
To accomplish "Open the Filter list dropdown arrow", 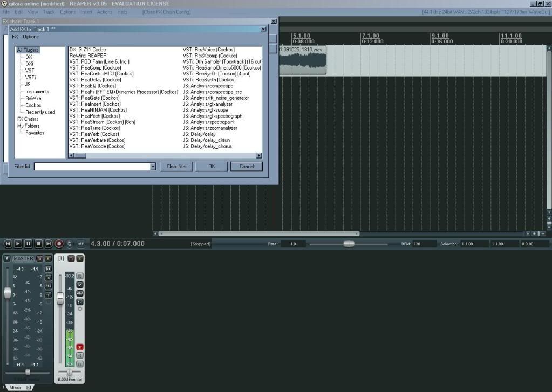I will (x=153, y=167).
